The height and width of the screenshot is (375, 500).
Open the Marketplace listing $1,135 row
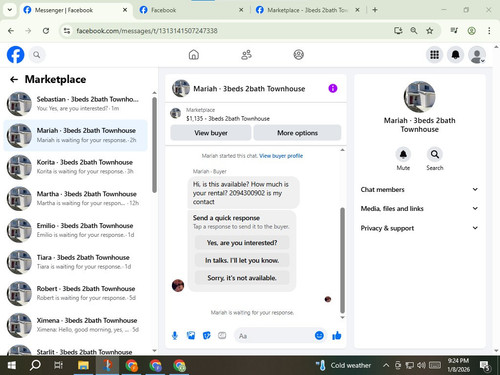(256, 114)
